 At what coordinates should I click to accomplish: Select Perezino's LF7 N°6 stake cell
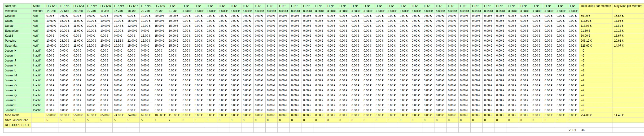point(119,40)
